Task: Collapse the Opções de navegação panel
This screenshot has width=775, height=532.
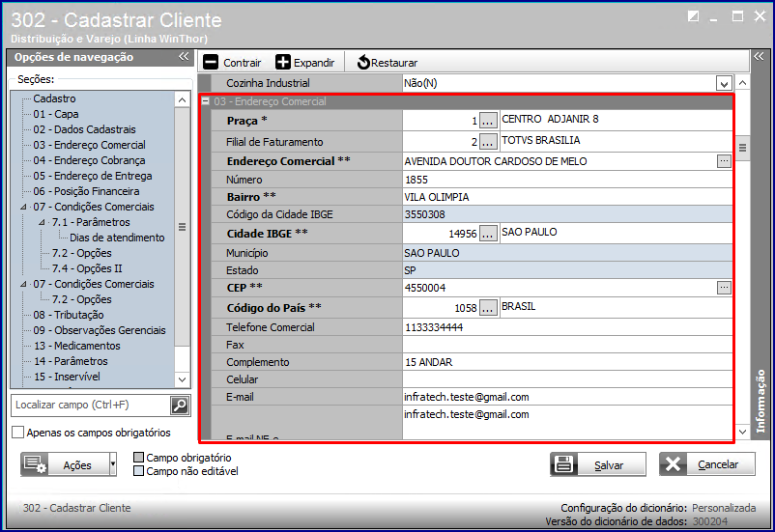Action: click(184, 56)
